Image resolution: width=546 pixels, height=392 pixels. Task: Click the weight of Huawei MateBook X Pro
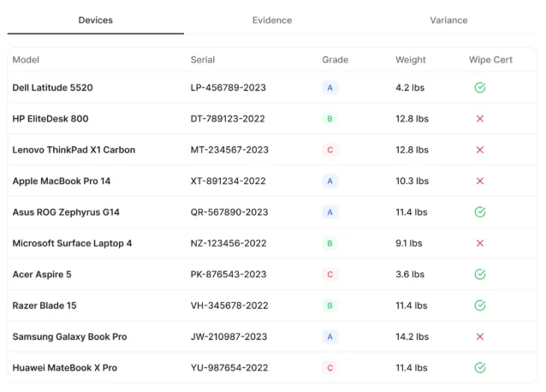tap(412, 368)
